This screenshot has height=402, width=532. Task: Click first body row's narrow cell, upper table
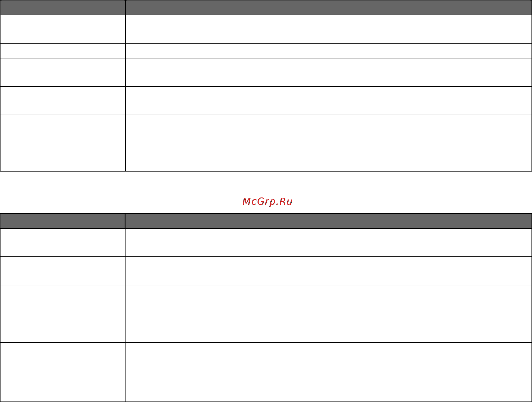click(63, 29)
